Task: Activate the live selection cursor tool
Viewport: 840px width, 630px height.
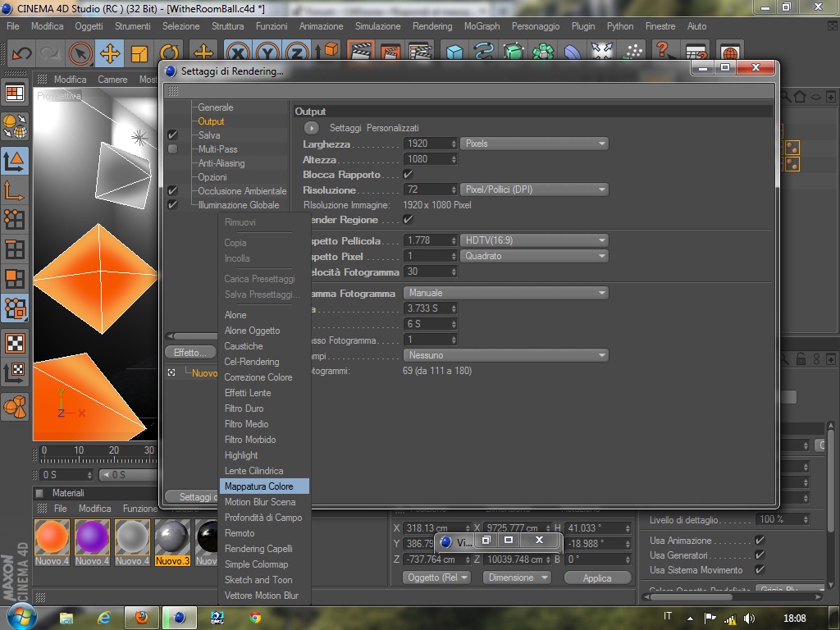Action: [x=80, y=53]
